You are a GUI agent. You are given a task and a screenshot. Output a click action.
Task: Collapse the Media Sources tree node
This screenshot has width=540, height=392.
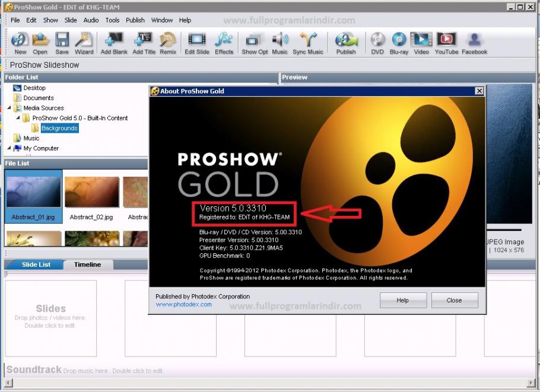9,108
